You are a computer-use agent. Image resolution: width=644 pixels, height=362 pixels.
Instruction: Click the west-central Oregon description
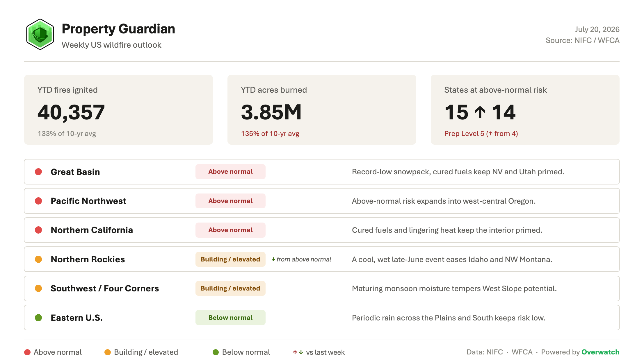[444, 201]
